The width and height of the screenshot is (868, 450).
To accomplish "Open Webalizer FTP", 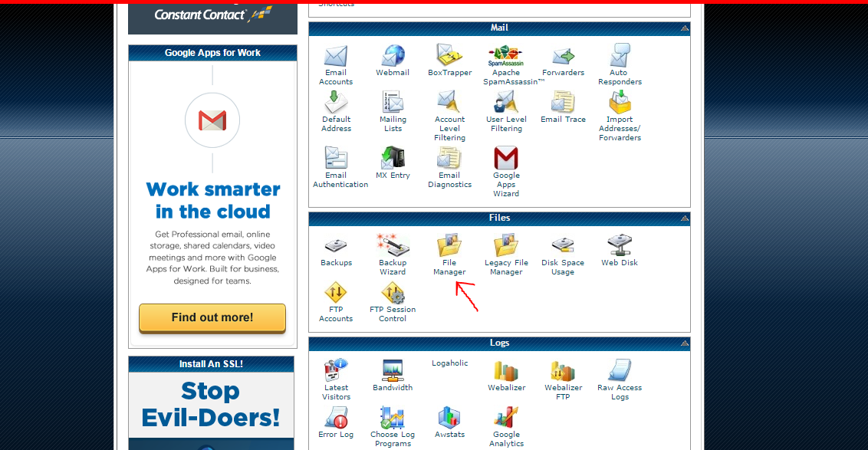I will coord(563,379).
